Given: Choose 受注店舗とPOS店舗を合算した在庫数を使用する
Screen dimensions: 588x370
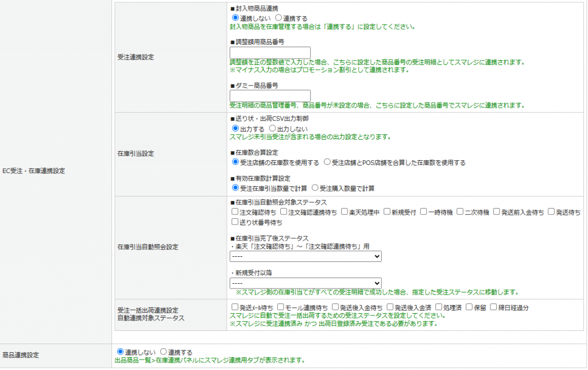Looking at the screenshot, I should pos(327,162).
